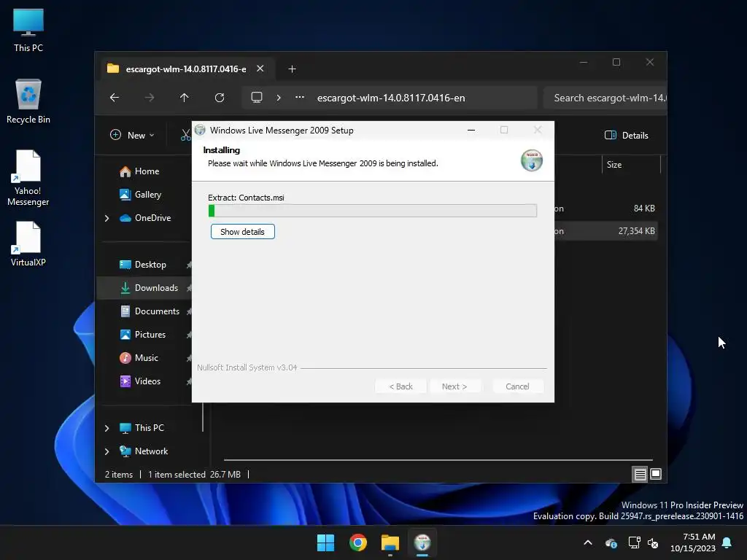Open the notifications bell
Image resolution: width=747 pixels, height=560 pixels.
tap(727, 542)
